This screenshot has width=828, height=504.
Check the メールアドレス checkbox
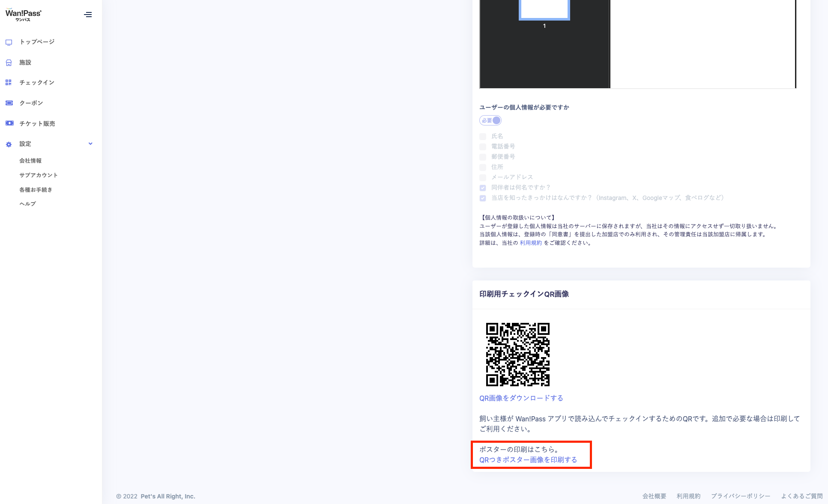pos(483,178)
